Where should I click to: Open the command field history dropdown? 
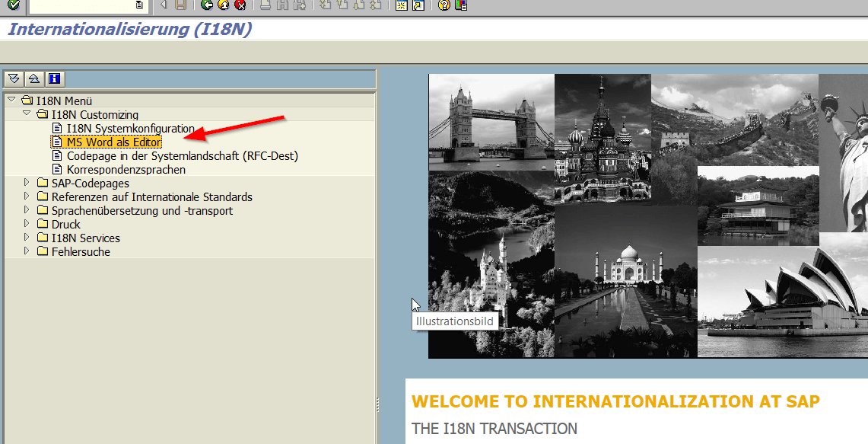139,5
